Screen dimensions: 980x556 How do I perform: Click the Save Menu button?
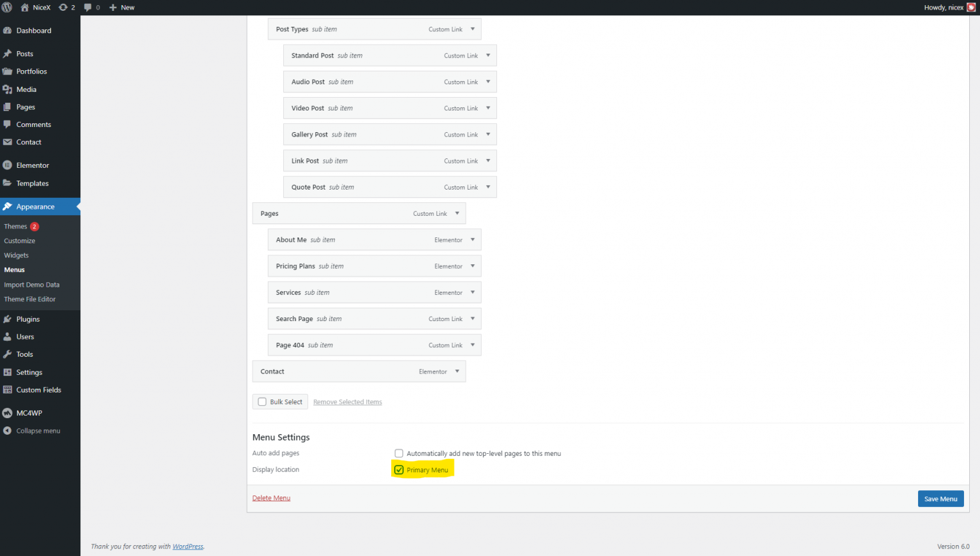(x=940, y=499)
